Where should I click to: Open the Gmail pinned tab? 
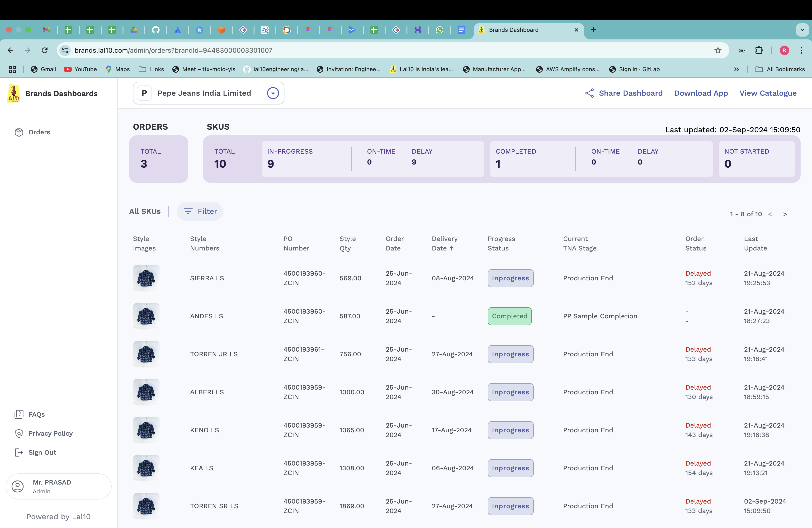[x=46, y=30]
